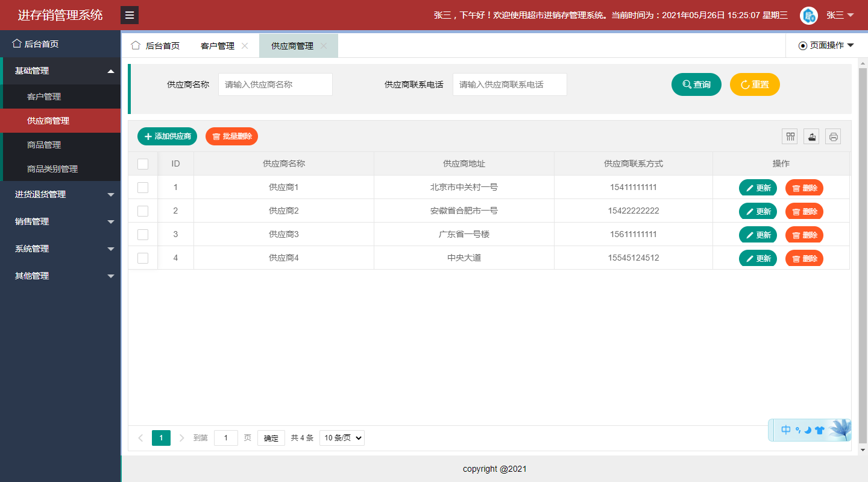Open the 10 条/页 page size dropdown

pos(342,438)
